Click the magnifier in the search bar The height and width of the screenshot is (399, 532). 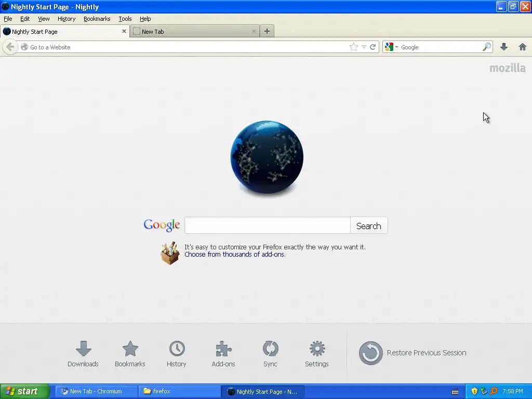click(487, 47)
